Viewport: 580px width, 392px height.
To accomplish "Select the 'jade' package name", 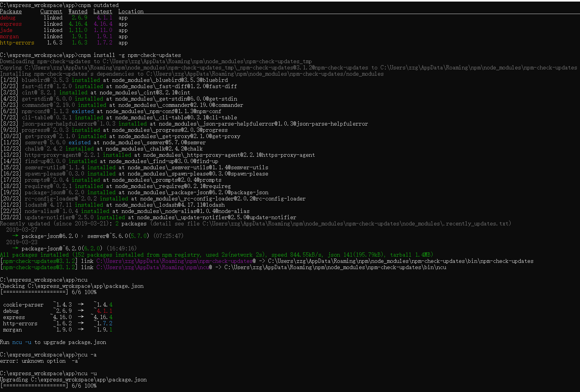I will 6,30.
